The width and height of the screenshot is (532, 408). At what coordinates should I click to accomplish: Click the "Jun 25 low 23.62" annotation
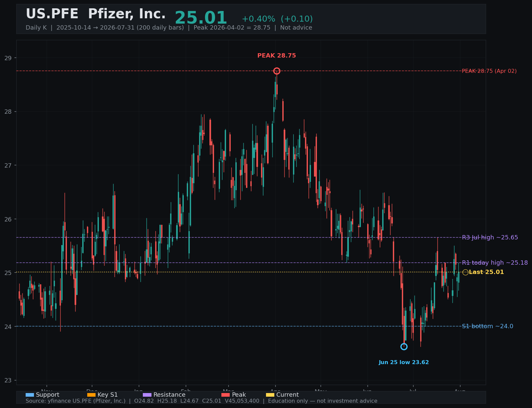[404, 362]
